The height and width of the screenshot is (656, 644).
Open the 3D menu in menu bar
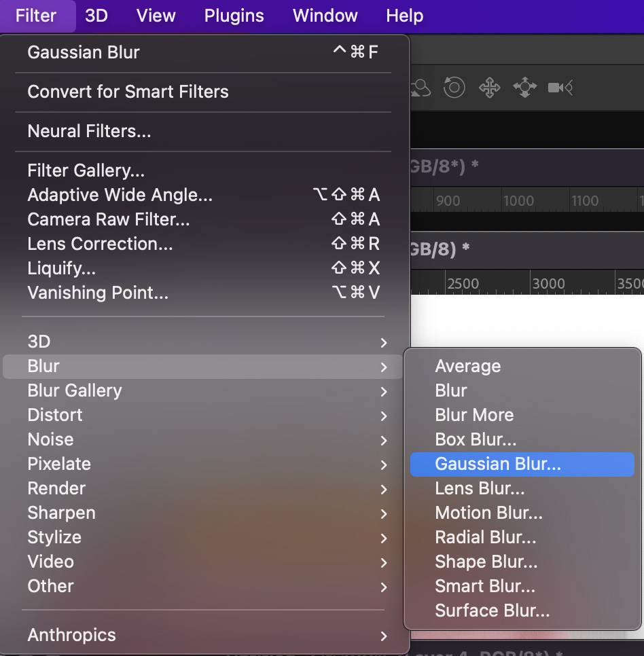tap(96, 16)
